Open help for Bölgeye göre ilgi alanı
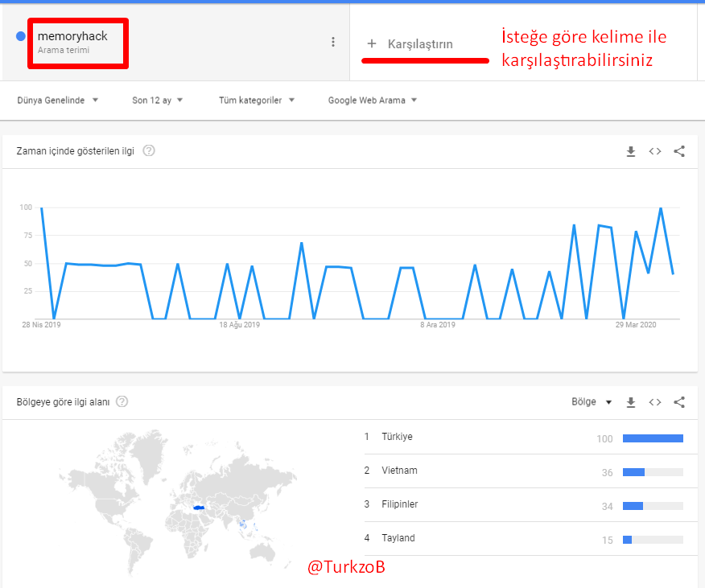This screenshot has height=588, width=705. pyautogui.click(x=122, y=401)
